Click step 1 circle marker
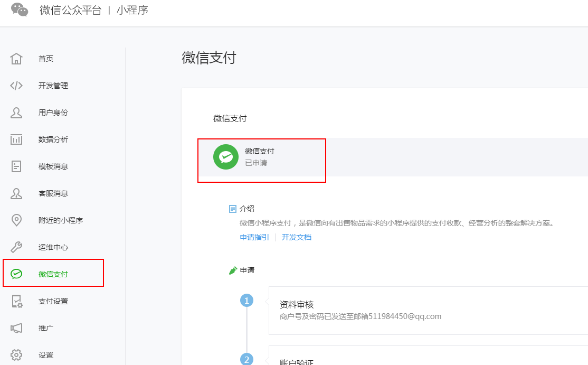The height and width of the screenshot is (365, 588). pyautogui.click(x=246, y=301)
